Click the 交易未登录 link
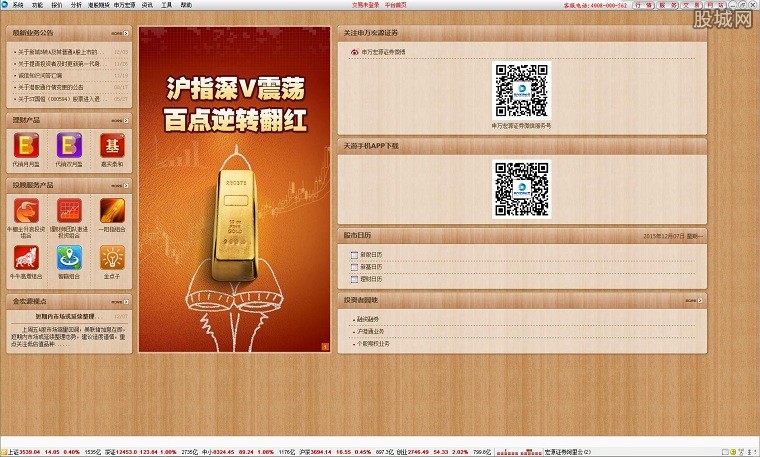This screenshot has height=457, width=760. coord(365,5)
